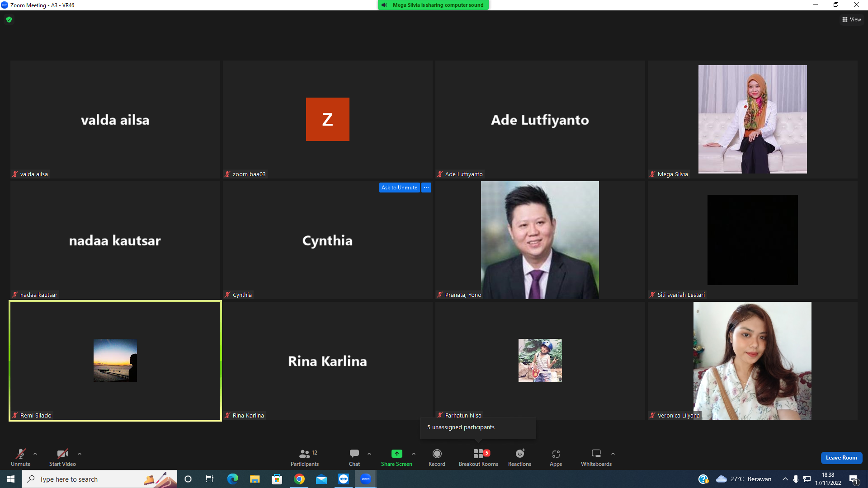Viewport: 868px width, 488px height.
Task: Open Microsoft Store from taskbar
Action: coord(277,479)
